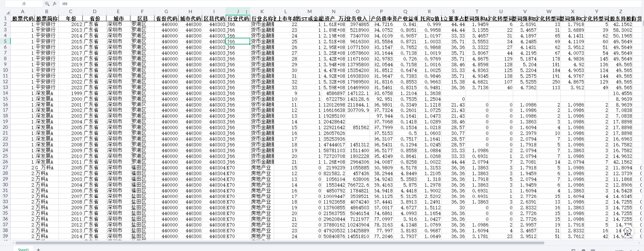
Task: Select column Z header
Action: (620, 12)
